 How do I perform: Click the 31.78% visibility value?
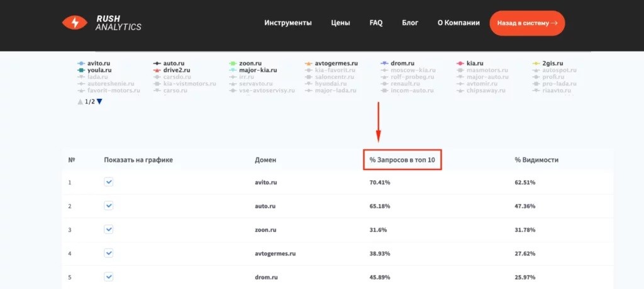(525, 230)
